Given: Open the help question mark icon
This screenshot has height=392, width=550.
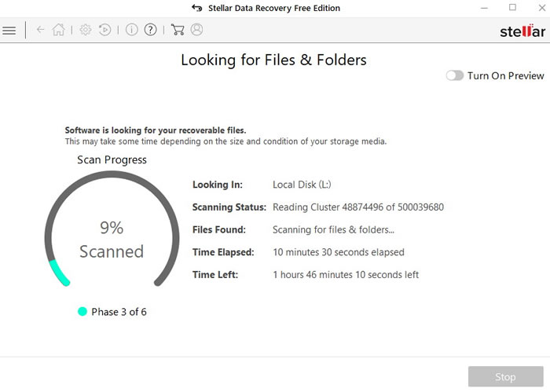Looking at the screenshot, I should [x=150, y=30].
